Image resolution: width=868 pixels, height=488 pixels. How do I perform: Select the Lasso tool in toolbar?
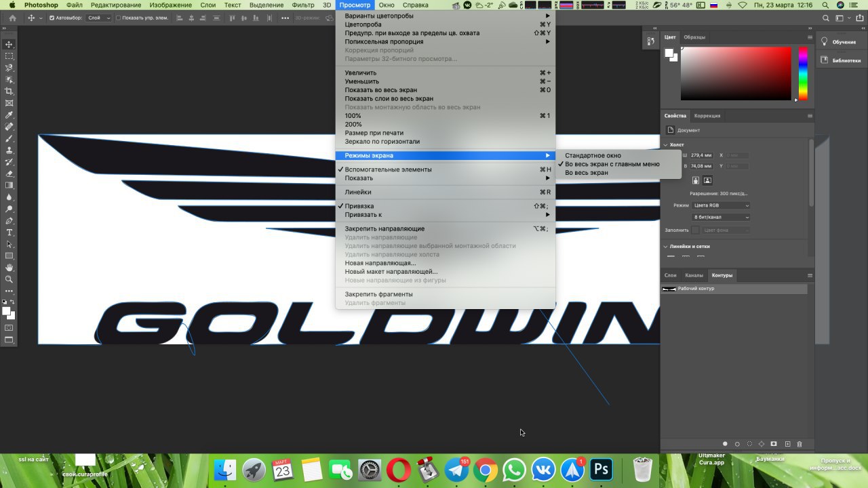(x=9, y=68)
